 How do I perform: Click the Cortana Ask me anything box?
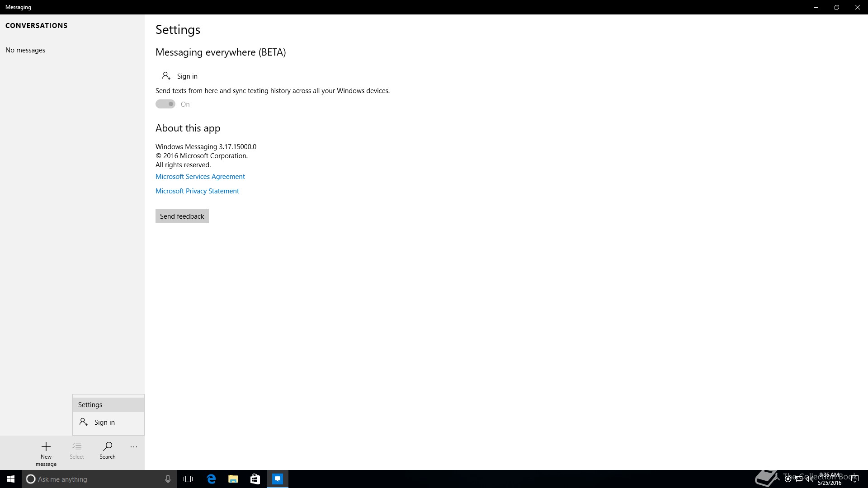pyautogui.click(x=99, y=479)
